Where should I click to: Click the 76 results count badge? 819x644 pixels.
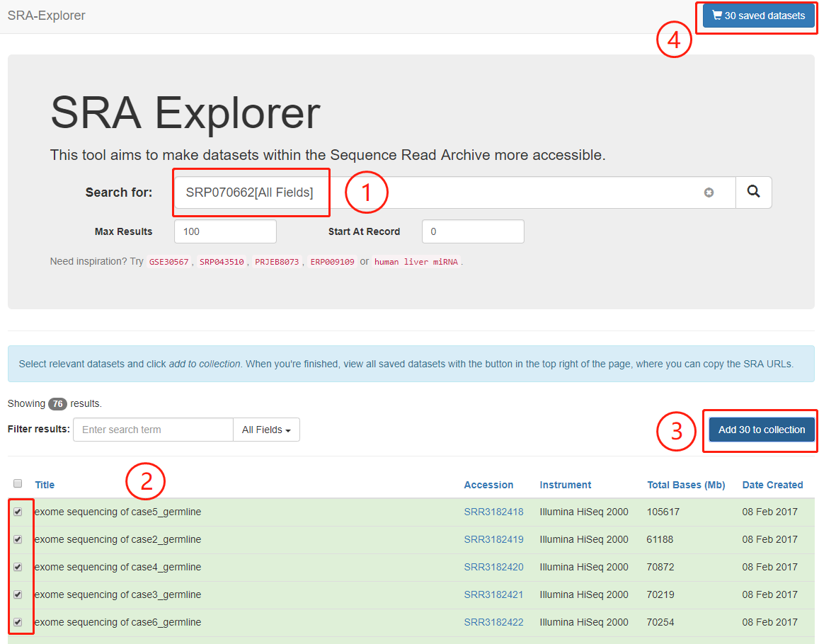pyautogui.click(x=57, y=404)
